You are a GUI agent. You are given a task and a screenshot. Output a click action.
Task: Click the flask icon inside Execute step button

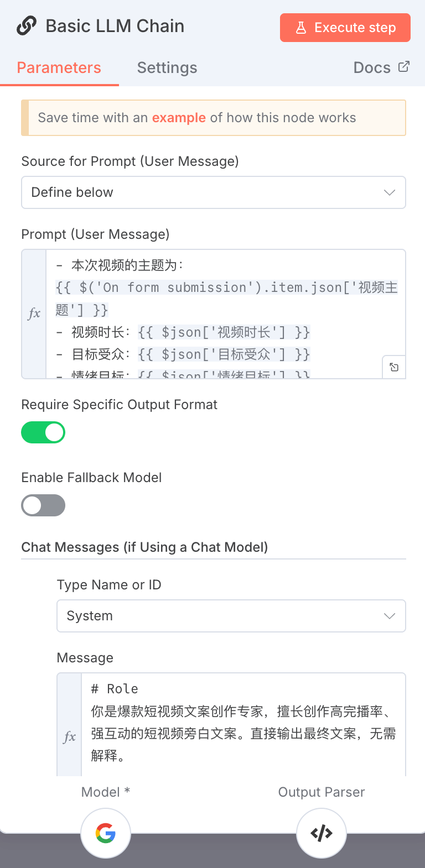299,27
